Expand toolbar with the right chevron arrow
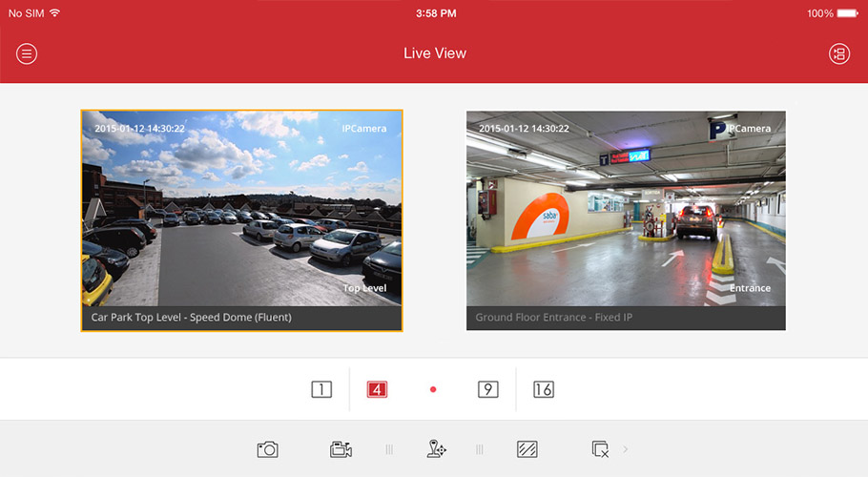Image resolution: width=868 pixels, height=477 pixels. (x=626, y=449)
